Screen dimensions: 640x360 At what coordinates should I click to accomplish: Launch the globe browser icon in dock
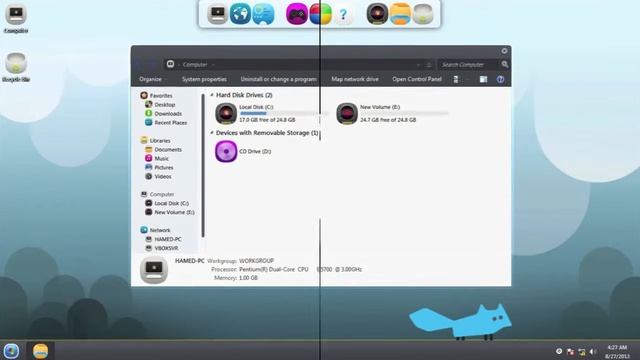pos(240,14)
